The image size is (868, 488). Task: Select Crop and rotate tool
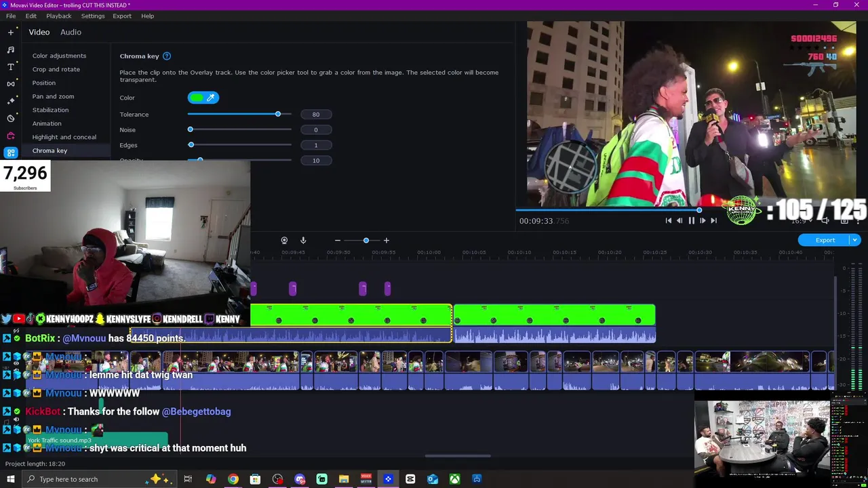point(56,69)
